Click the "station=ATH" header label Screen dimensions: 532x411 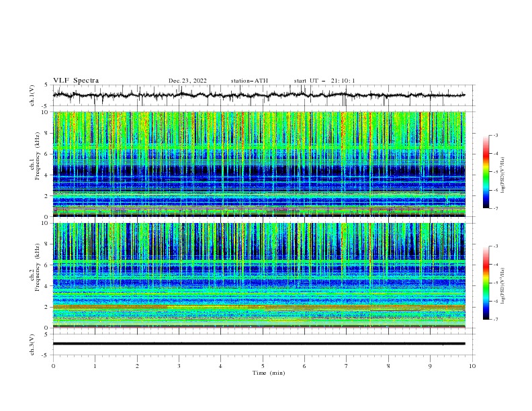coord(249,81)
